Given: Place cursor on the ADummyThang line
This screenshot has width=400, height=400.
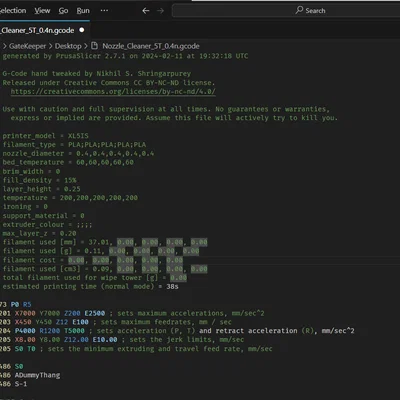Looking at the screenshot, I should 37,375.
